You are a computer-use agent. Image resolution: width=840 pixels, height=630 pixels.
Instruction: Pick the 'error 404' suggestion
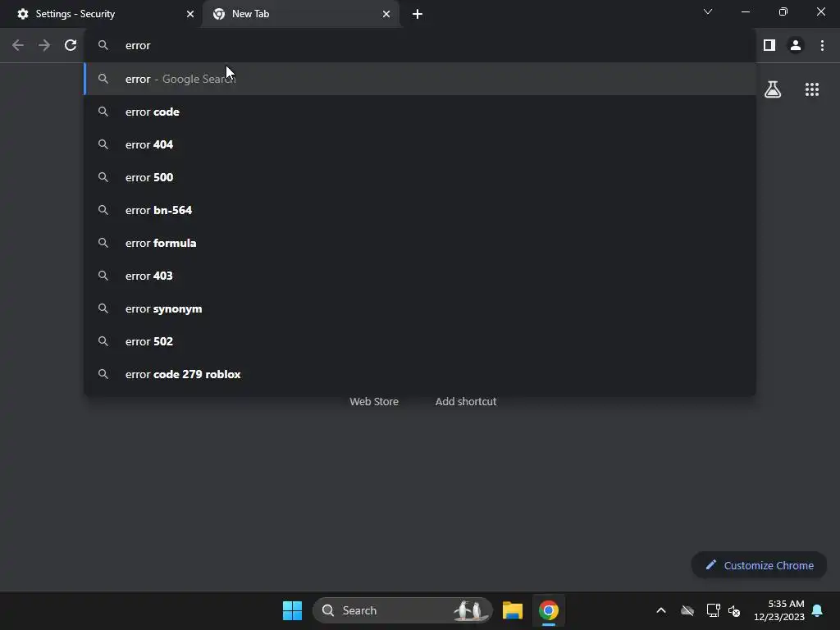click(420, 144)
